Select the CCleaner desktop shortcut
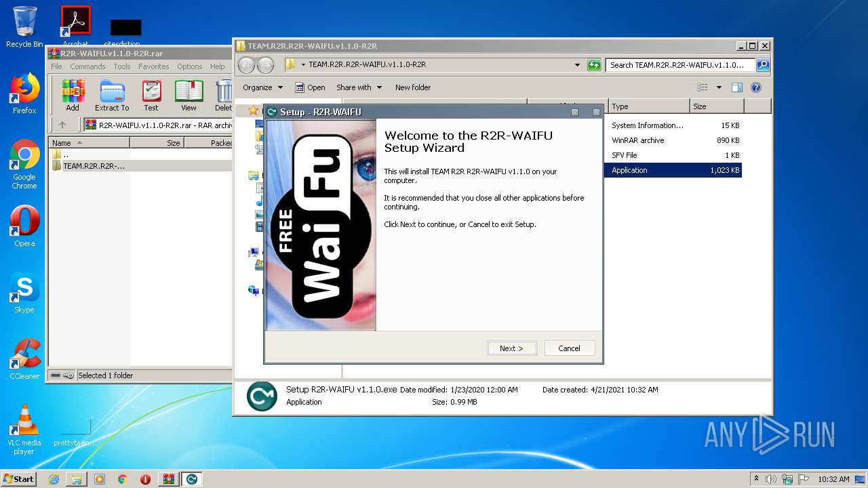 tap(24, 359)
